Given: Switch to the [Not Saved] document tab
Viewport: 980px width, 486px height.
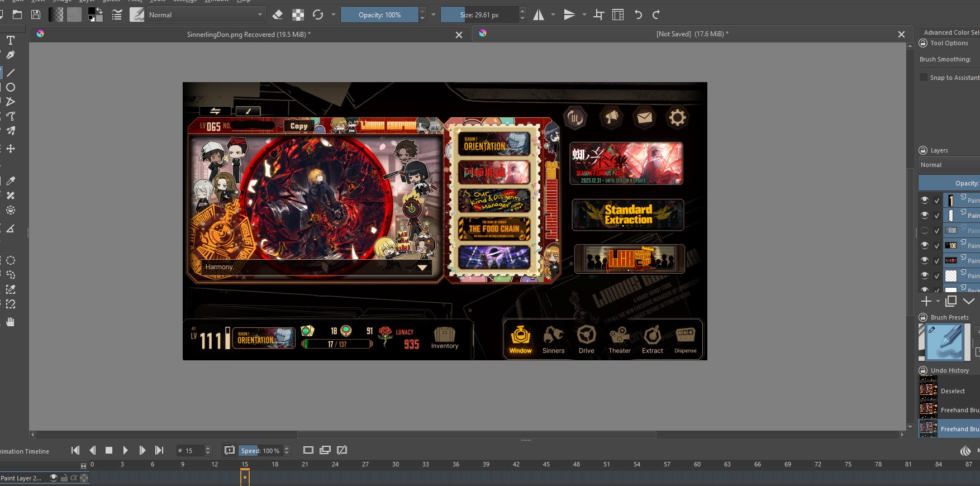Looking at the screenshot, I should click(692, 34).
